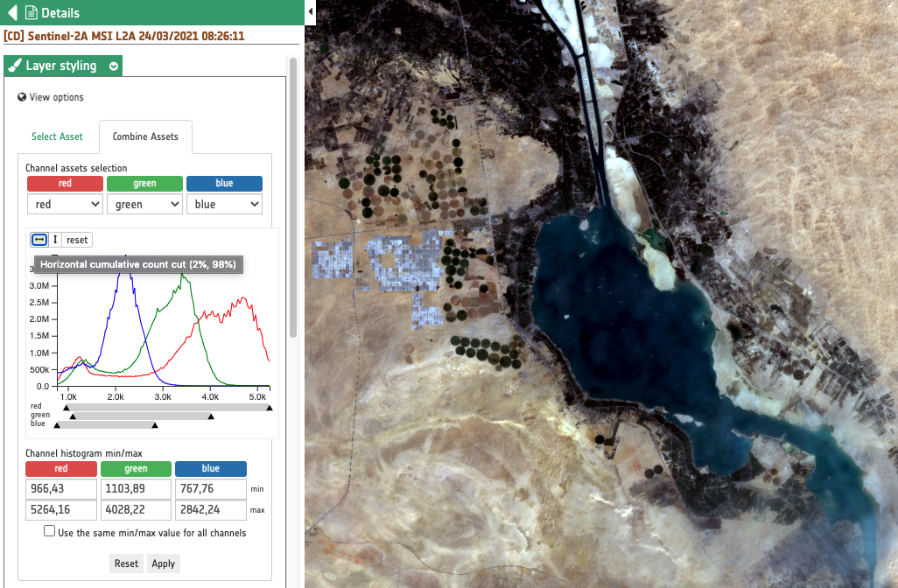Collapse the Layer styling section chevron
Viewport: 898px width, 588px height.
coord(114,66)
